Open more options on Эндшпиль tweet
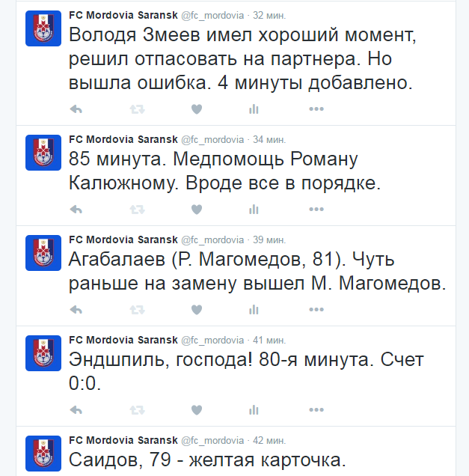Screen dimensions: 469x476 pyautogui.click(x=316, y=410)
